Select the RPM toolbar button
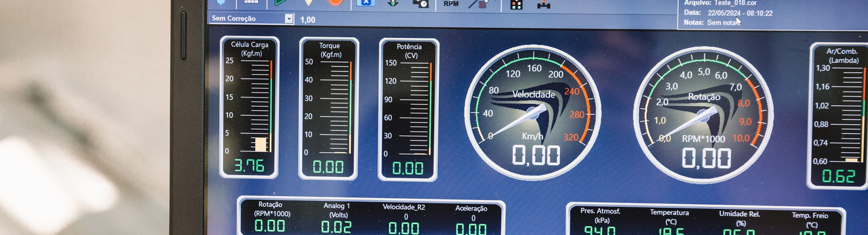The image size is (868, 235). click(x=451, y=4)
